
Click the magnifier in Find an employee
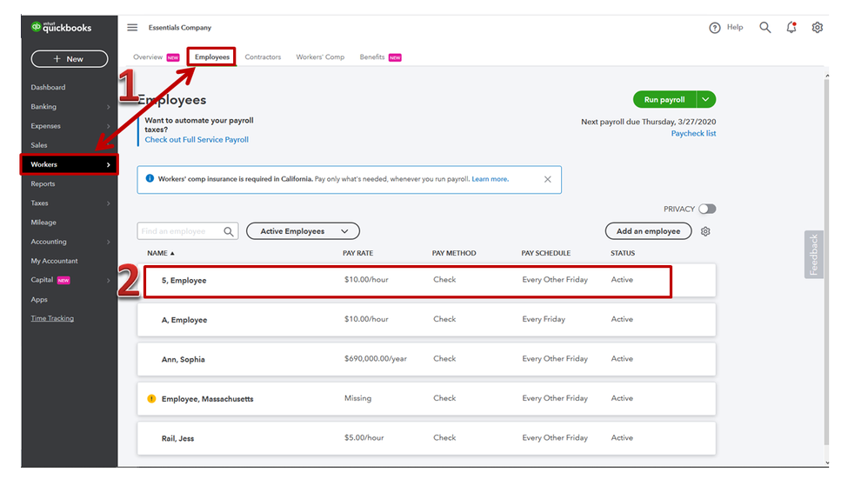point(229,231)
